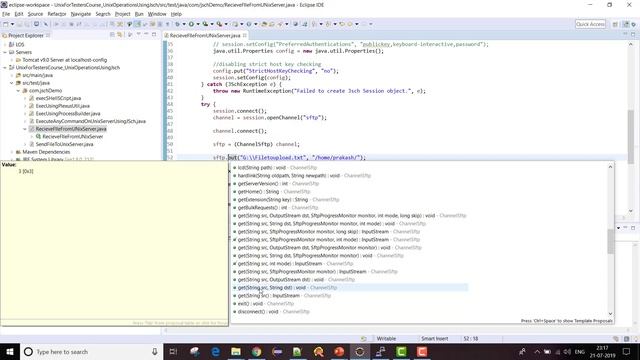Expand the src/main/java folder
Viewport: 640px width, 360px height.
point(12,76)
